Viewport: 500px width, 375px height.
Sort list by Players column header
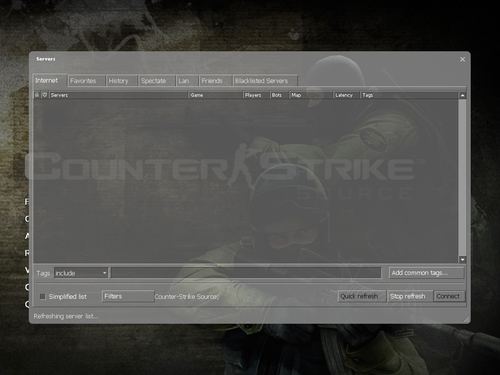click(256, 95)
